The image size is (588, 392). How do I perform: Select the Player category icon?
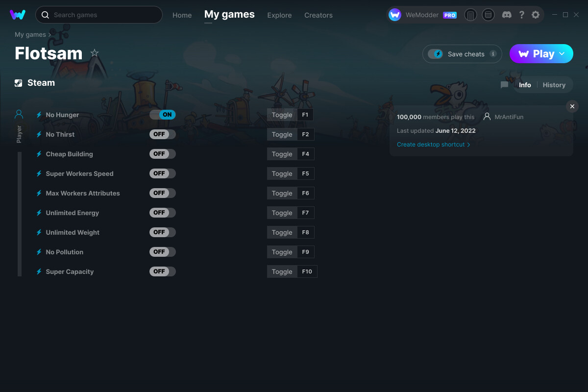point(19,115)
